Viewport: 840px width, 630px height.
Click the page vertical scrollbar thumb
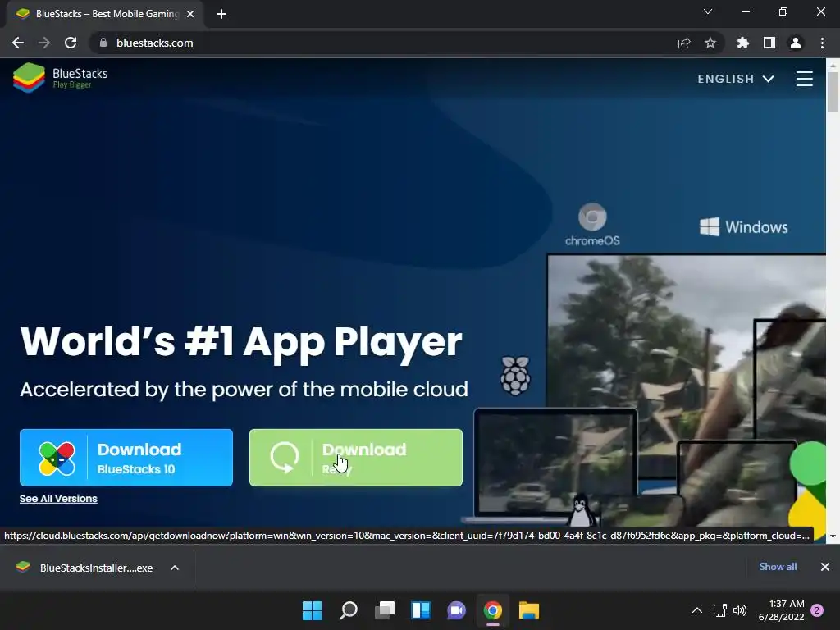pos(833,91)
